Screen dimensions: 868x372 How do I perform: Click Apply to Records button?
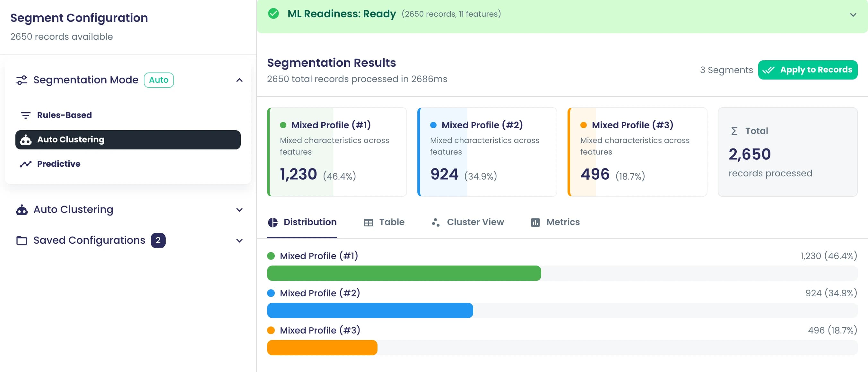click(x=808, y=70)
